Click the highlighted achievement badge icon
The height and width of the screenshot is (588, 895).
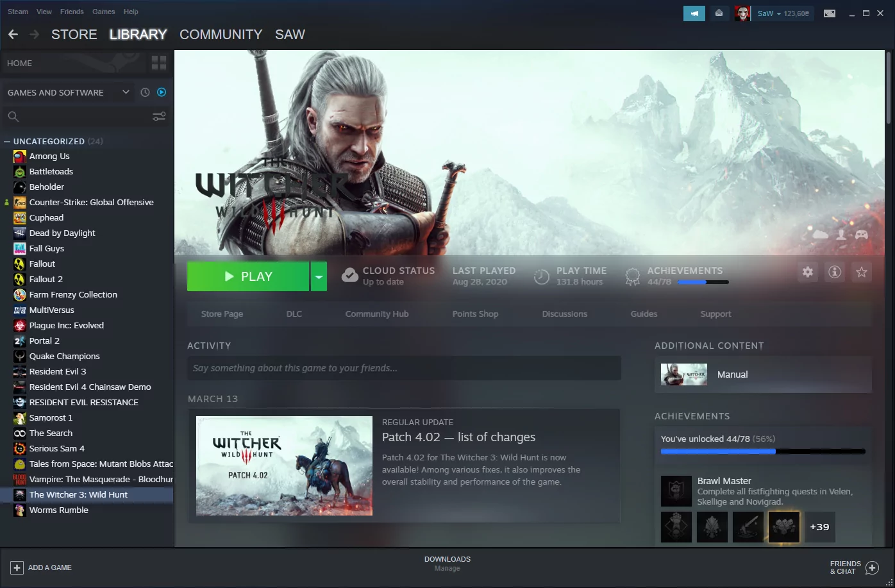[784, 527]
